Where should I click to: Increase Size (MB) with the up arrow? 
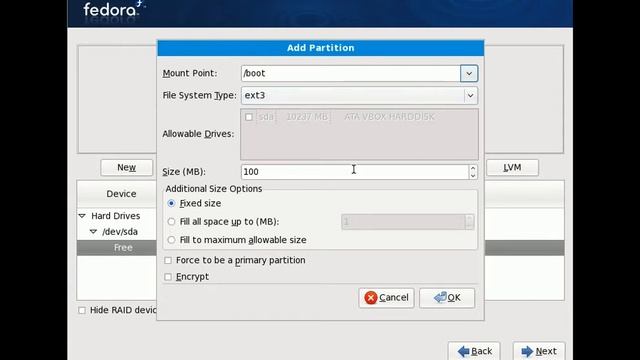pyautogui.click(x=473, y=168)
